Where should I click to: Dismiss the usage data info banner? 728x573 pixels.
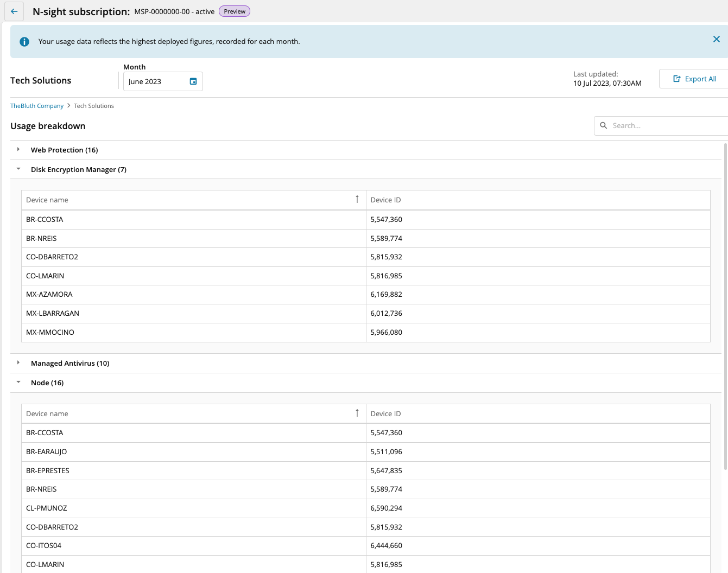pyautogui.click(x=716, y=39)
